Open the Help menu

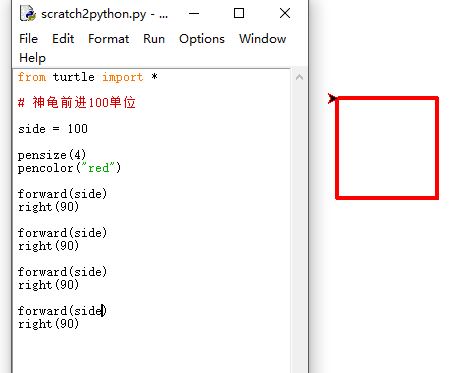[32, 58]
